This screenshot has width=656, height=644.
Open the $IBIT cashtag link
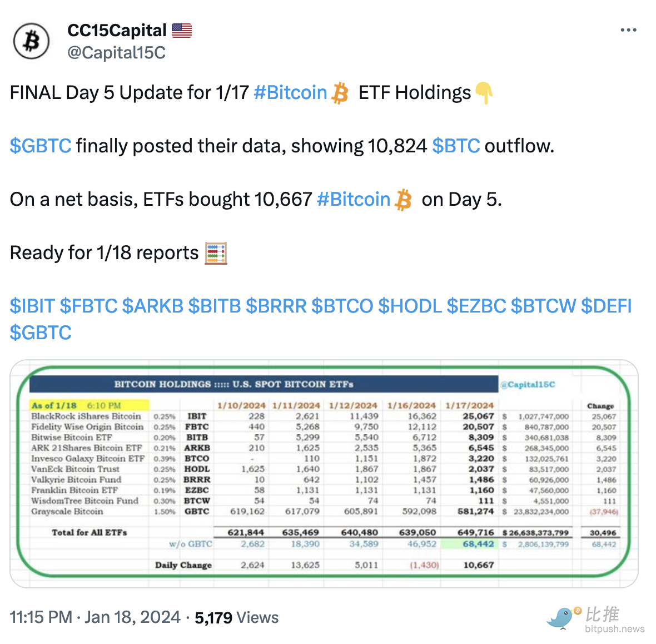pos(32,306)
